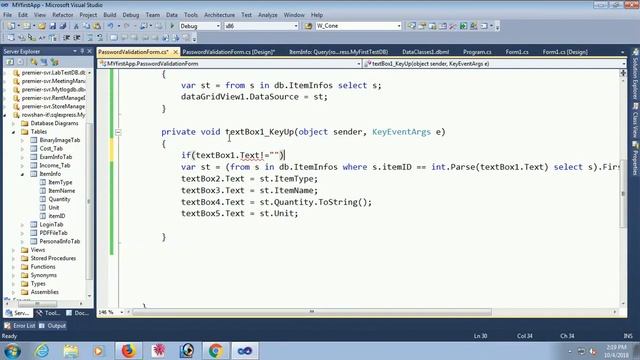Click the editor vertical scrollbar thumb
Screen dimensions: 640x360
point(623,194)
